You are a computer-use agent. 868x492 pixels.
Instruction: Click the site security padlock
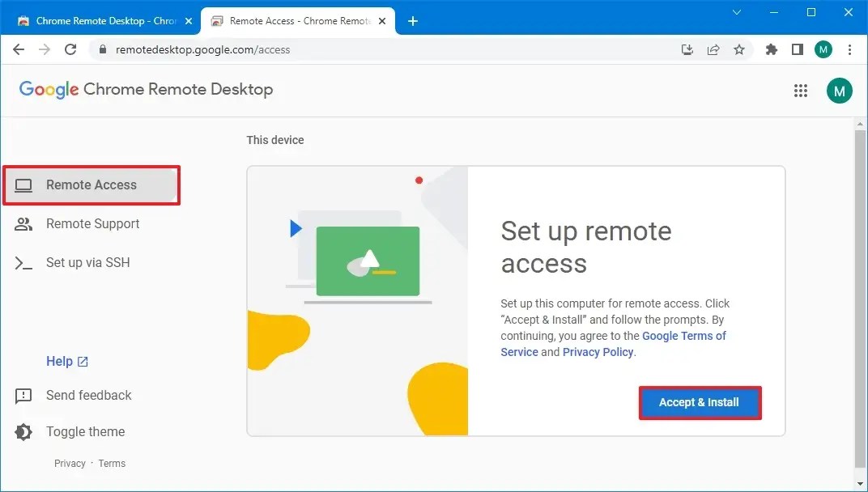pyautogui.click(x=102, y=49)
